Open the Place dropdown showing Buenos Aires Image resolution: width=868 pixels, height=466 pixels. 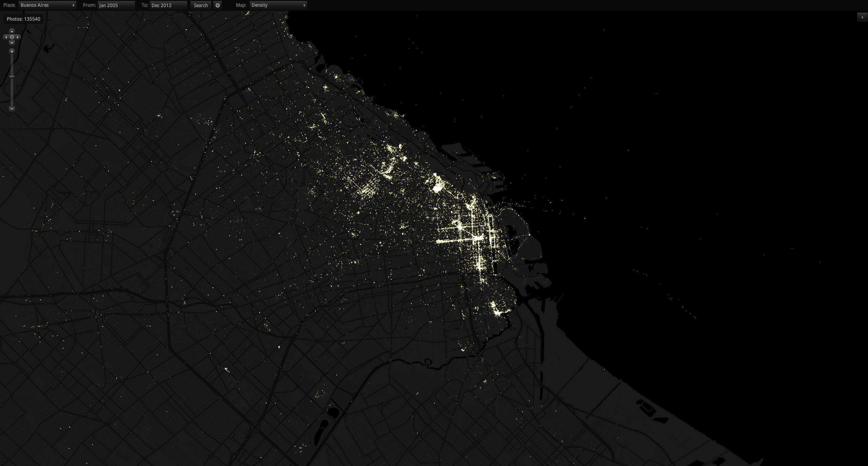(x=47, y=5)
